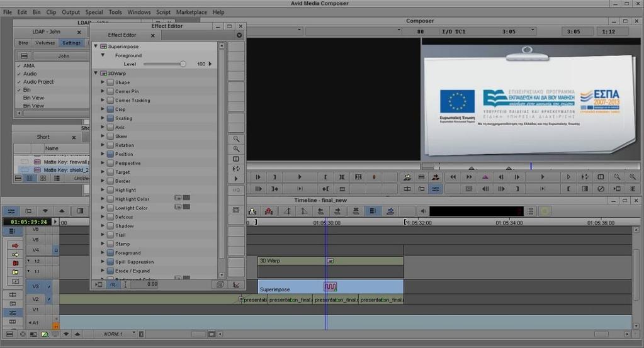
Task: Click the Highlight Color swatch
Action: (186, 198)
